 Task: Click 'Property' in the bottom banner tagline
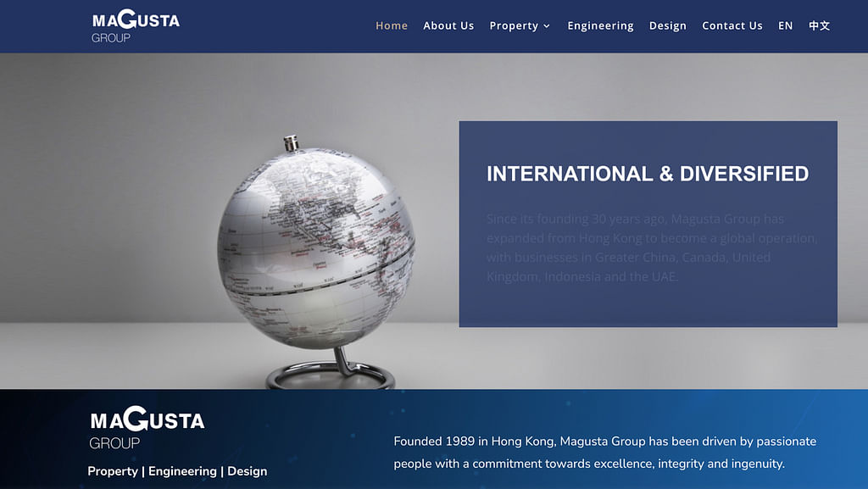(113, 471)
